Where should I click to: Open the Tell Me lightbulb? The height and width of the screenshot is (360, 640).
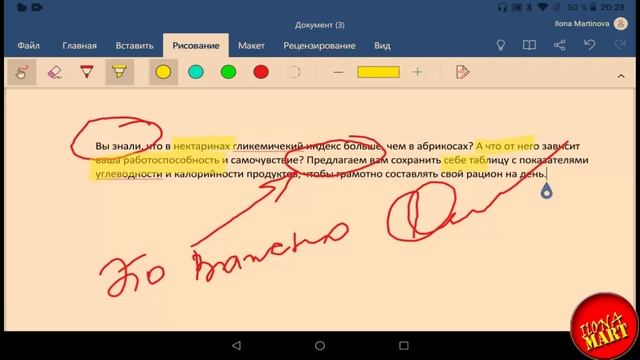click(x=501, y=45)
